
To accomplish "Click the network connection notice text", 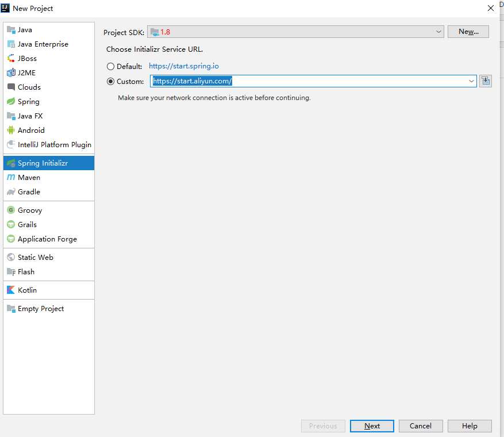I will 214,98.
